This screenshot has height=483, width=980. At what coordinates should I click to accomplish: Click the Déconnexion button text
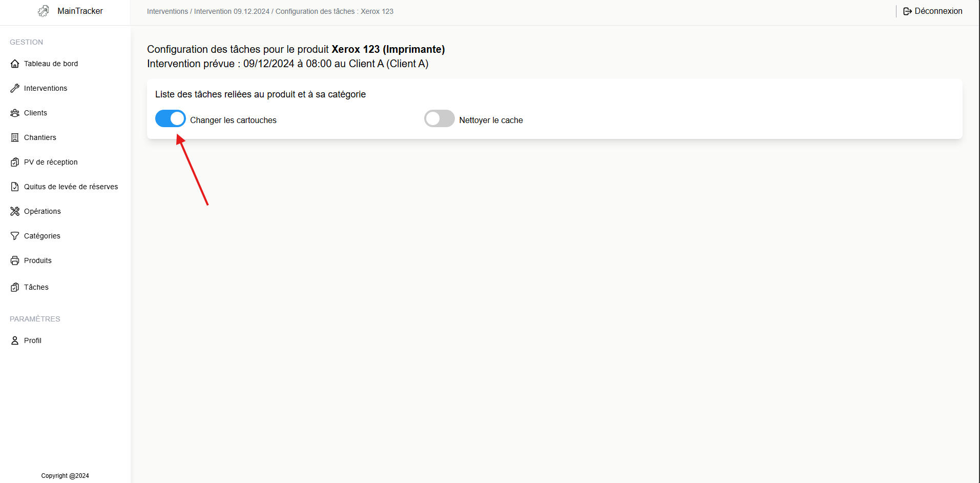pos(938,11)
